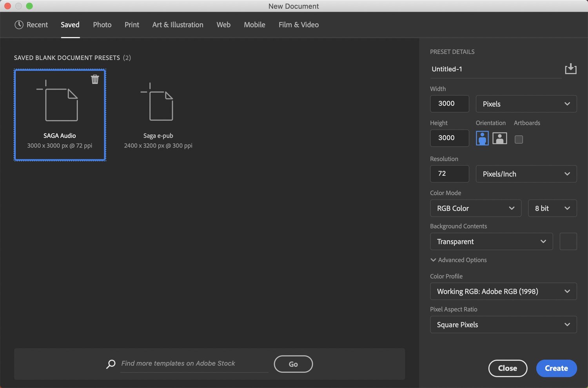Click the SAGA Audio document icon
Screen dimensions: 588x388
pos(57,100)
